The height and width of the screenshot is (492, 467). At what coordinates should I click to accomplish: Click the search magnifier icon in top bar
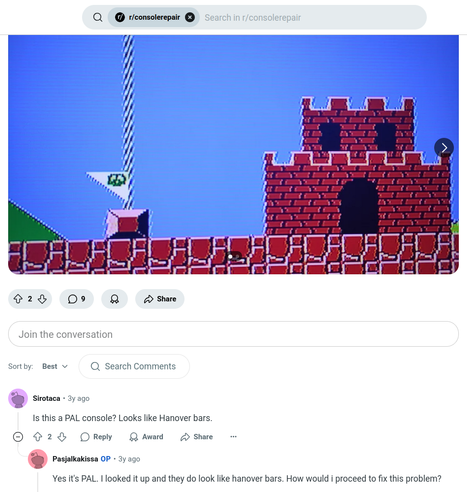pos(98,17)
